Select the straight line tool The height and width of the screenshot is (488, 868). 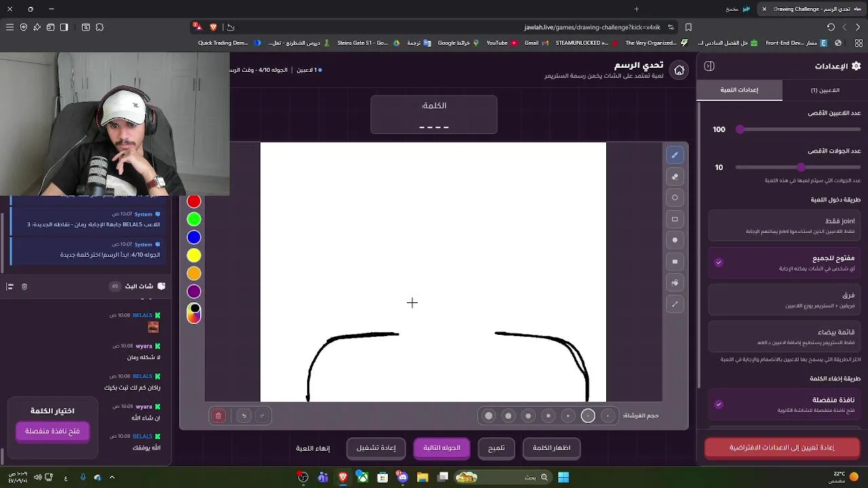pyautogui.click(x=675, y=304)
